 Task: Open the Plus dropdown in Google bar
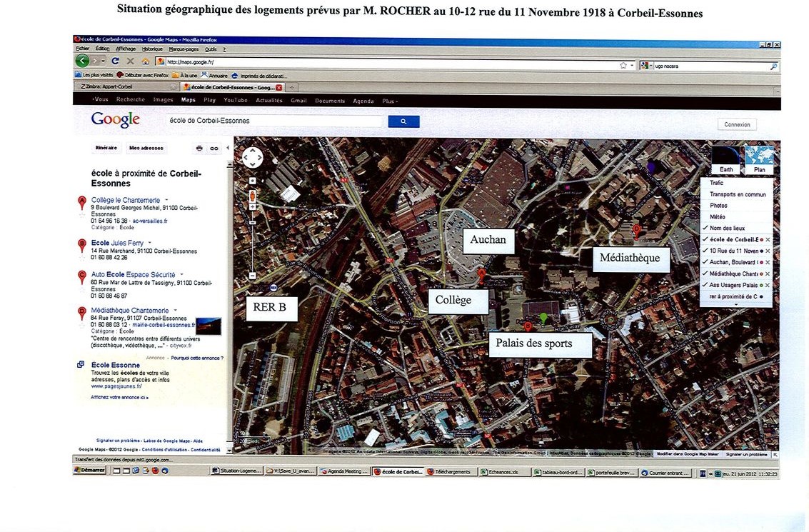(390, 101)
